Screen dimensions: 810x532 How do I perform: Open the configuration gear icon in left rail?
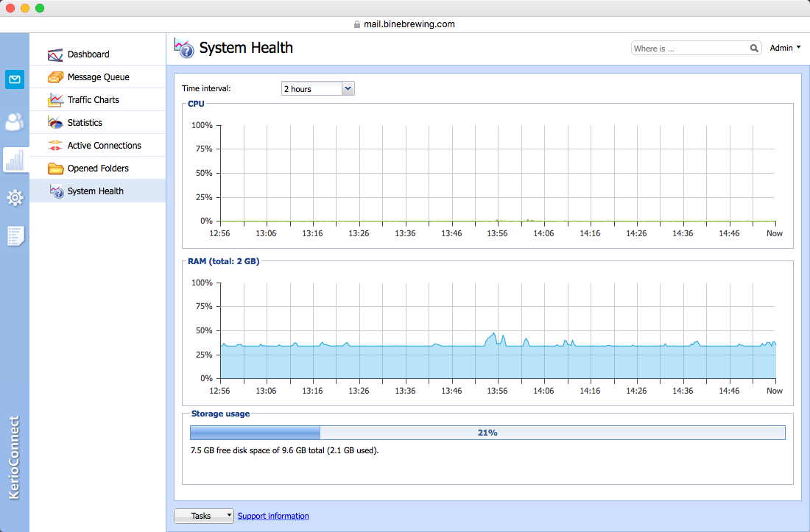15,198
